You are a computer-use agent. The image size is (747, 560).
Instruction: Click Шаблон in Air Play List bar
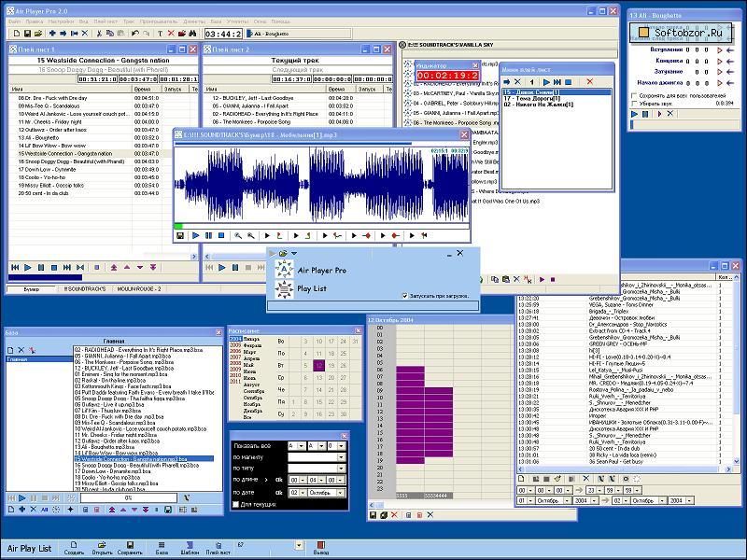click(x=190, y=548)
